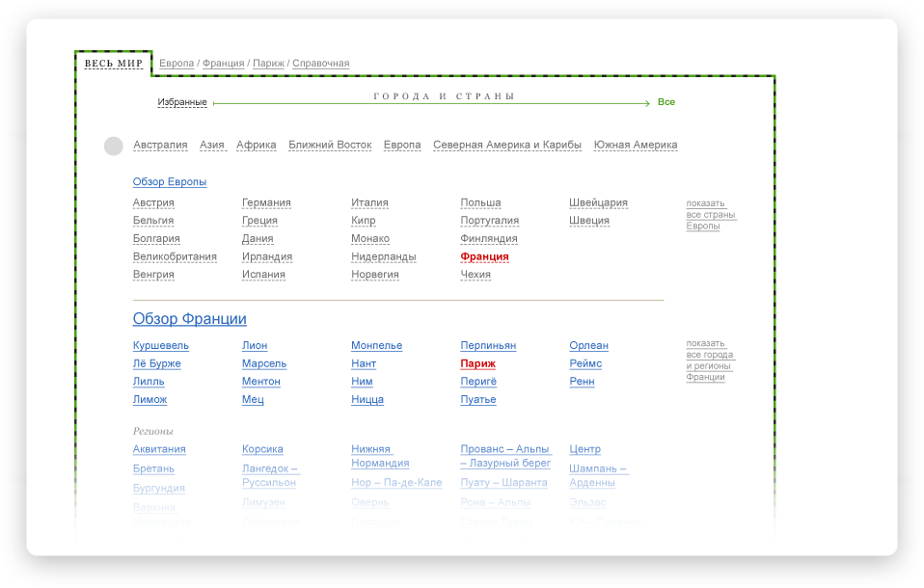Open the Справочная breadcrumb link

pyautogui.click(x=320, y=64)
